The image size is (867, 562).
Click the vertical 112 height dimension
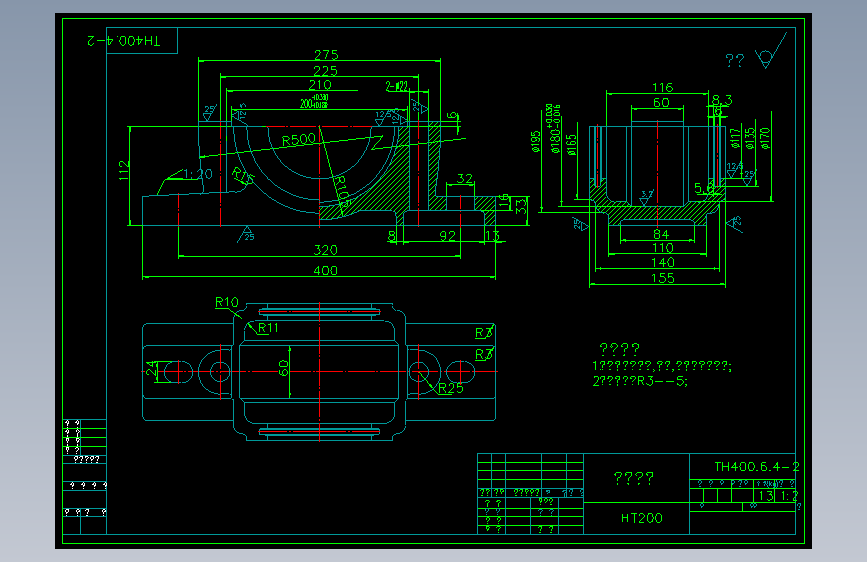(x=124, y=170)
